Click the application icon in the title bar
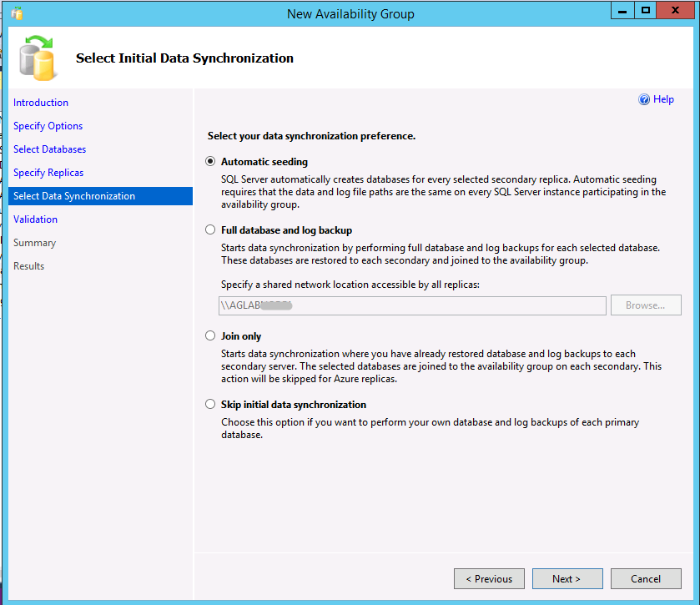Screen dimensions: 700x605 pyautogui.click(x=16, y=10)
